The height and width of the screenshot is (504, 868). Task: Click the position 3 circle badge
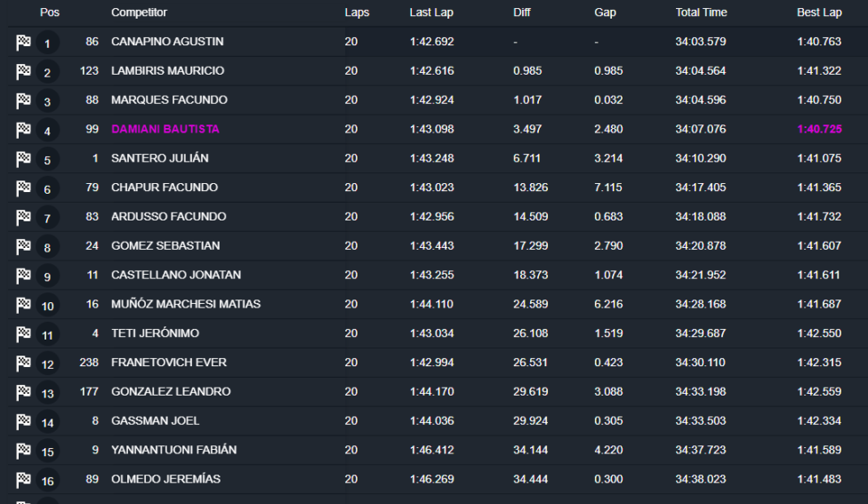pos(47,102)
